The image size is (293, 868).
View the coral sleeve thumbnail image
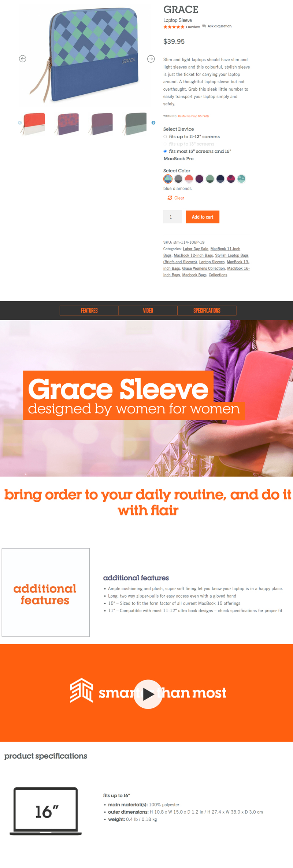34,124
